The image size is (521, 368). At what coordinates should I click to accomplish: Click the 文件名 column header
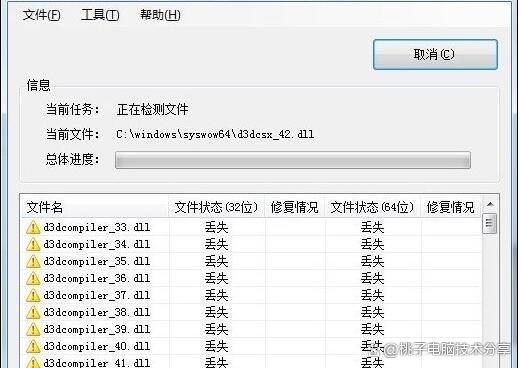[95, 207]
